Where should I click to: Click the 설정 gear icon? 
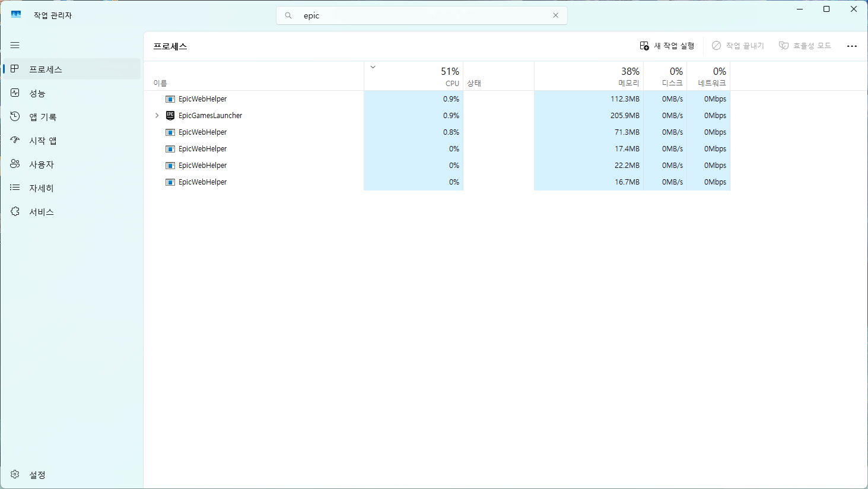[15, 474]
